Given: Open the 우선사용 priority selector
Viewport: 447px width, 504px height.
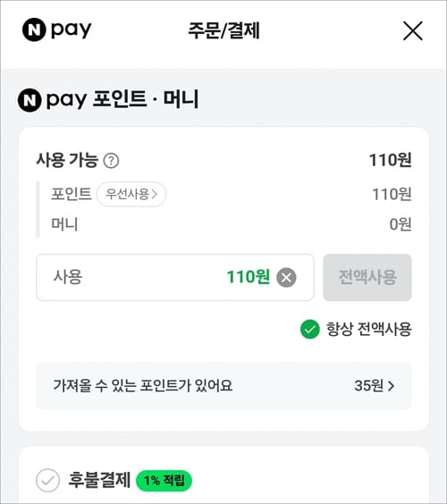Looking at the screenshot, I should 131,194.
